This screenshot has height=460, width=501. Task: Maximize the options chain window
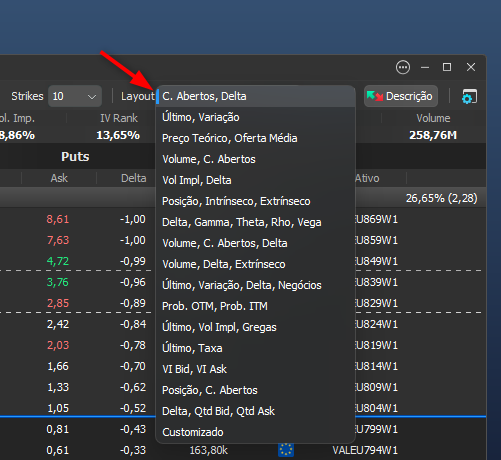pos(447,67)
